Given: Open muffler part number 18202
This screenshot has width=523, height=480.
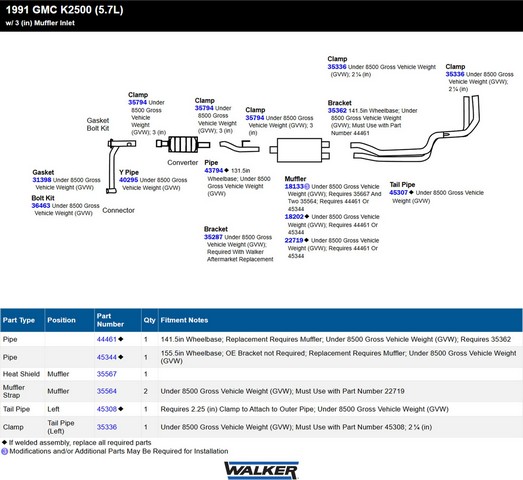Looking at the screenshot, I should pyautogui.click(x=294, y=216).
